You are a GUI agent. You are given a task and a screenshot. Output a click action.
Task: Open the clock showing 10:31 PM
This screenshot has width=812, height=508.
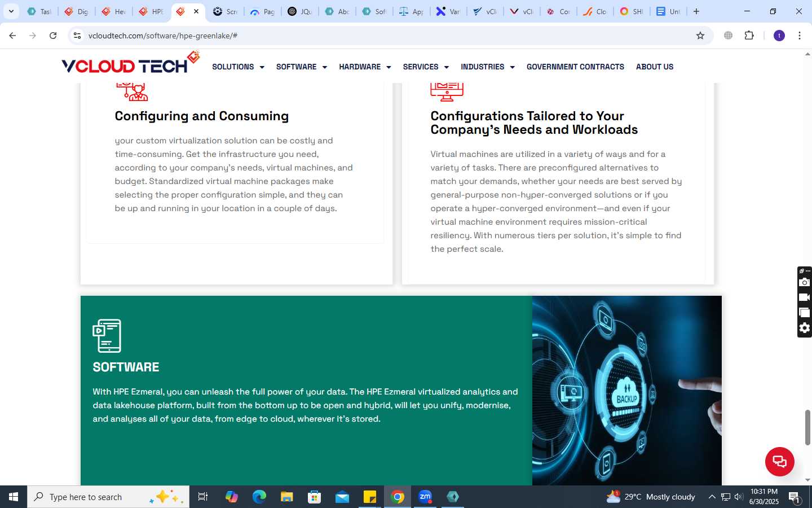pos(764,497)
